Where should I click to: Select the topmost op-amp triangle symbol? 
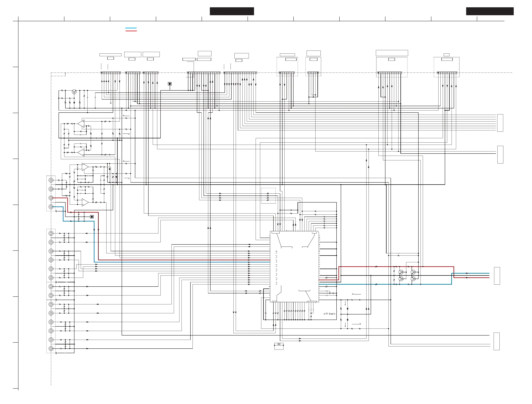pyautogui.click(x=81, y=124)
